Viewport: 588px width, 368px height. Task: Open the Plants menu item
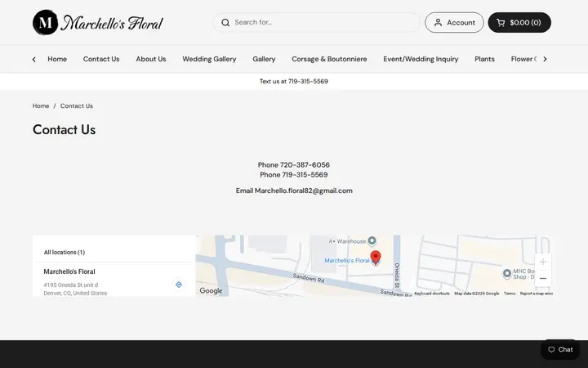[x=484, y=59]
